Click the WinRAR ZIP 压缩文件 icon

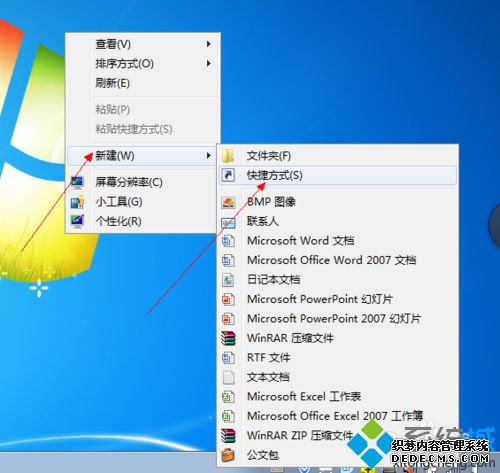pyautogui.click(x=228, y=436)
